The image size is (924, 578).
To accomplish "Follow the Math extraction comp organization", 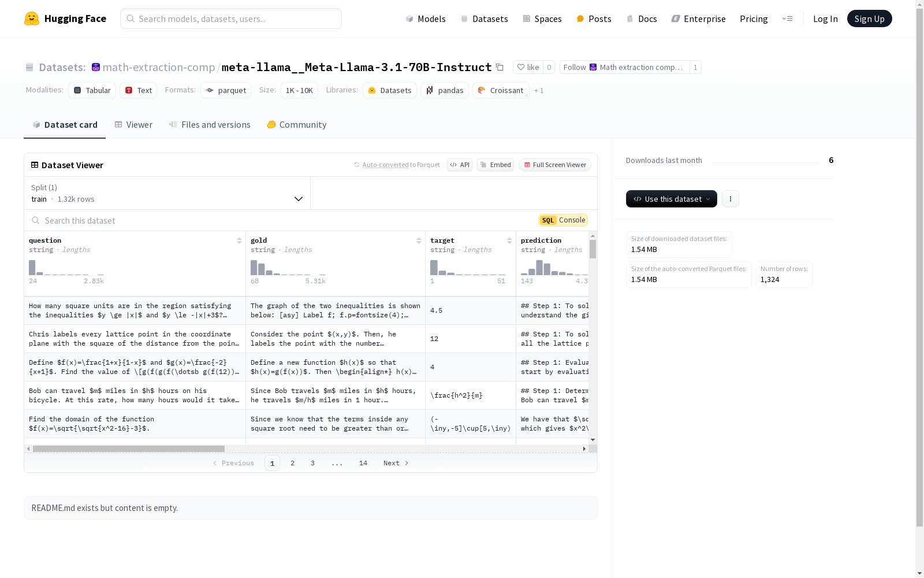I will (x=624, y=67).
